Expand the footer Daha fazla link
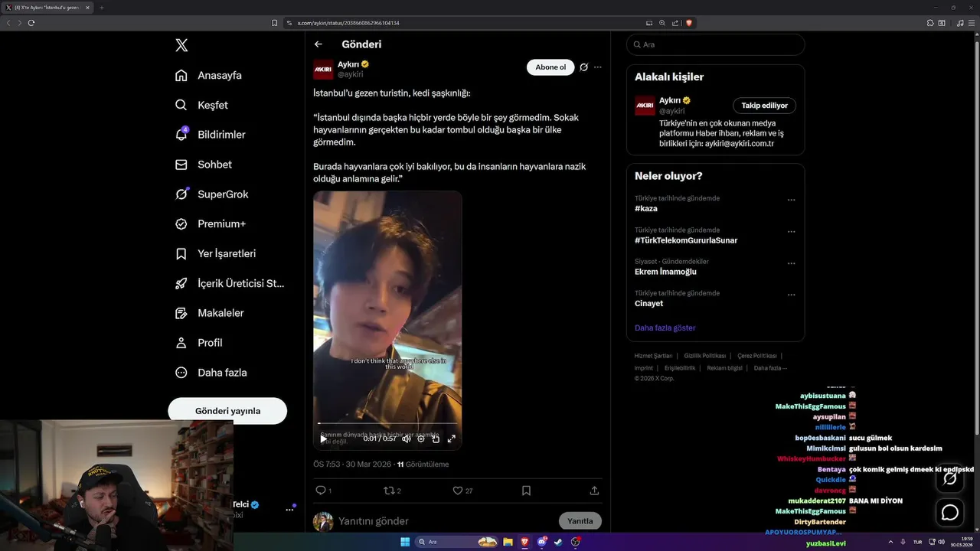 [x=770, y=368]
